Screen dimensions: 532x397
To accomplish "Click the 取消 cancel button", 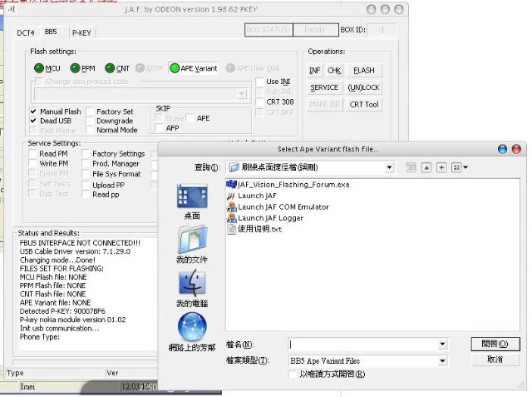I will coord(495,360).
